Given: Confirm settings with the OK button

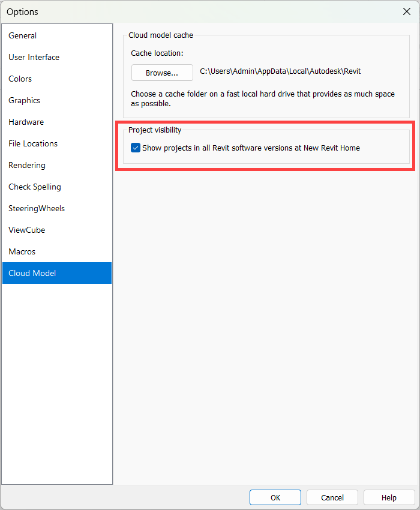Looking at the screenshot, I should (x=275, y=497).
